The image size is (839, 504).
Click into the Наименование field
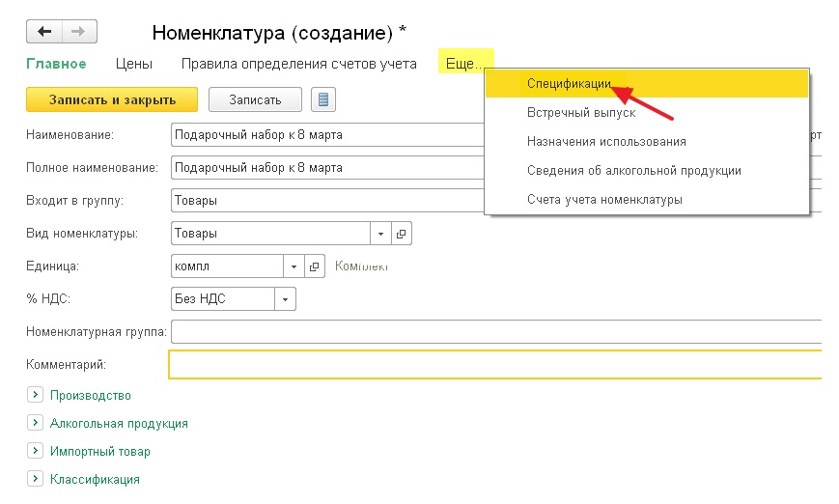327,135
